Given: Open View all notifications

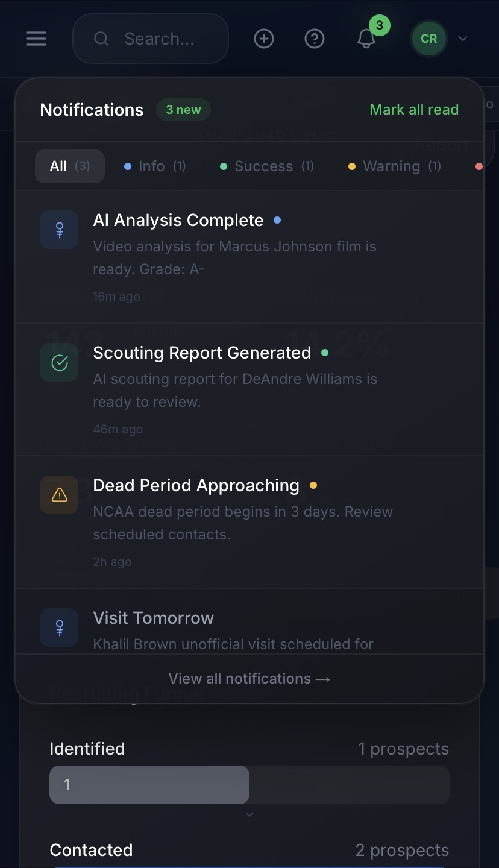Looking at the screenshot, I should (x=249, y=678).
